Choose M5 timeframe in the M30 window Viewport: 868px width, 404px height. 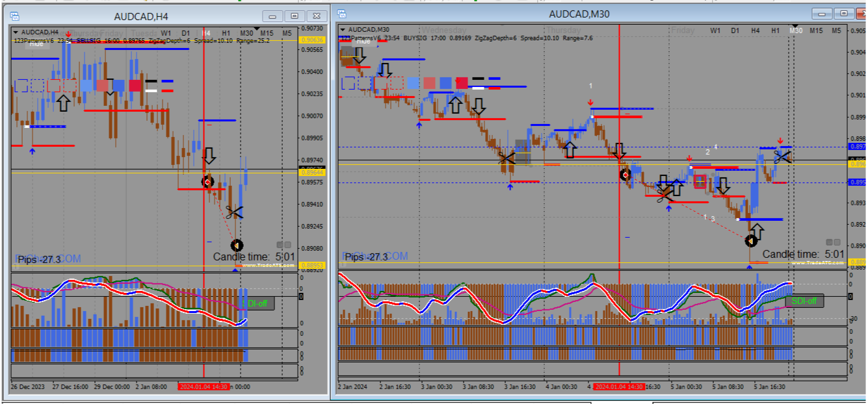click(x=836, y=31)
